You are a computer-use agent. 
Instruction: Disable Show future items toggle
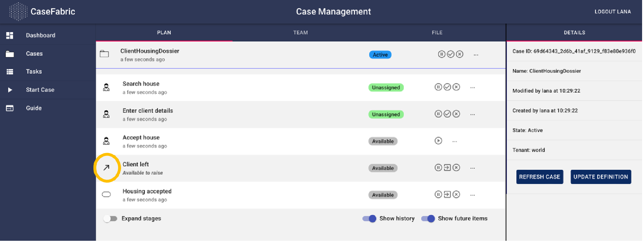[429, 219]
